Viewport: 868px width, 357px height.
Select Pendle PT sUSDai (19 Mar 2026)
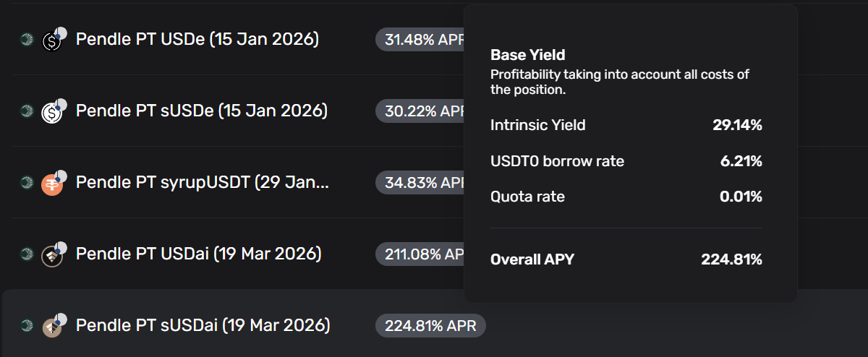203,325
